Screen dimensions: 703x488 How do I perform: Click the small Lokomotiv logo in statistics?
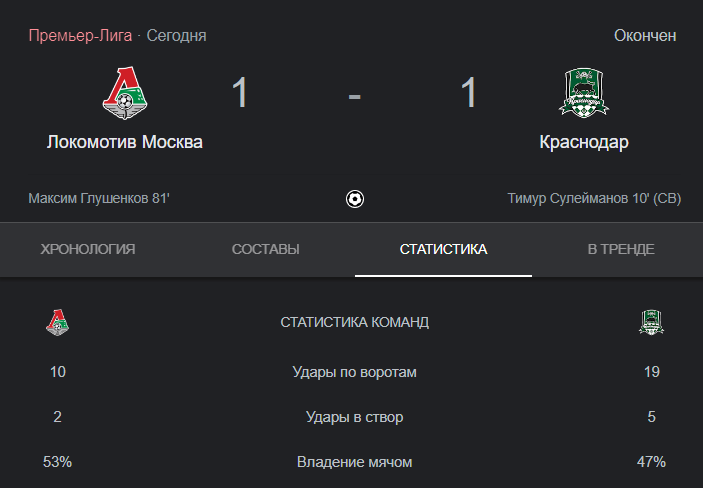pos(57,322)
